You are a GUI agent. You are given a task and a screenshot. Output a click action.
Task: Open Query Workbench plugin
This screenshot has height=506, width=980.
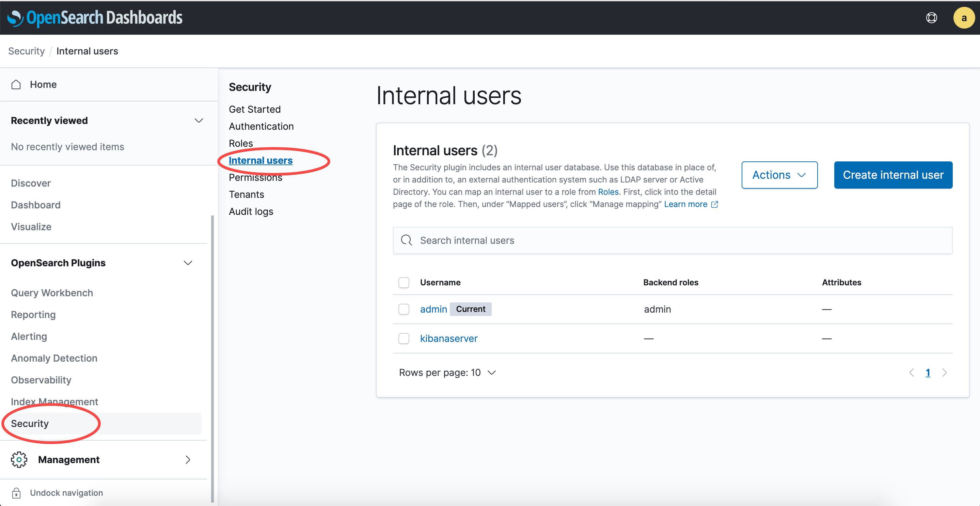pyautogui.click(x=52, y=293)
